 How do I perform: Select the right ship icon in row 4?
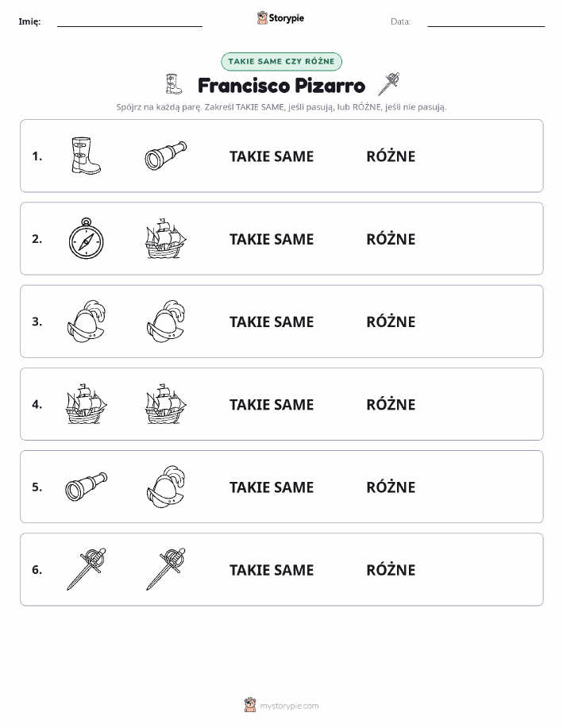point(166,403)
